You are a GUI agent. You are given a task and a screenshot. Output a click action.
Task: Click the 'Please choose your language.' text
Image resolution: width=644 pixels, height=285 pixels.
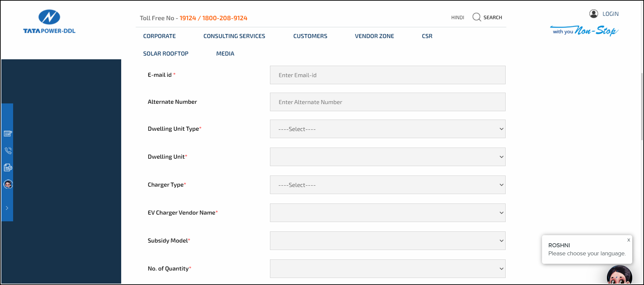[x=587, y=254]
